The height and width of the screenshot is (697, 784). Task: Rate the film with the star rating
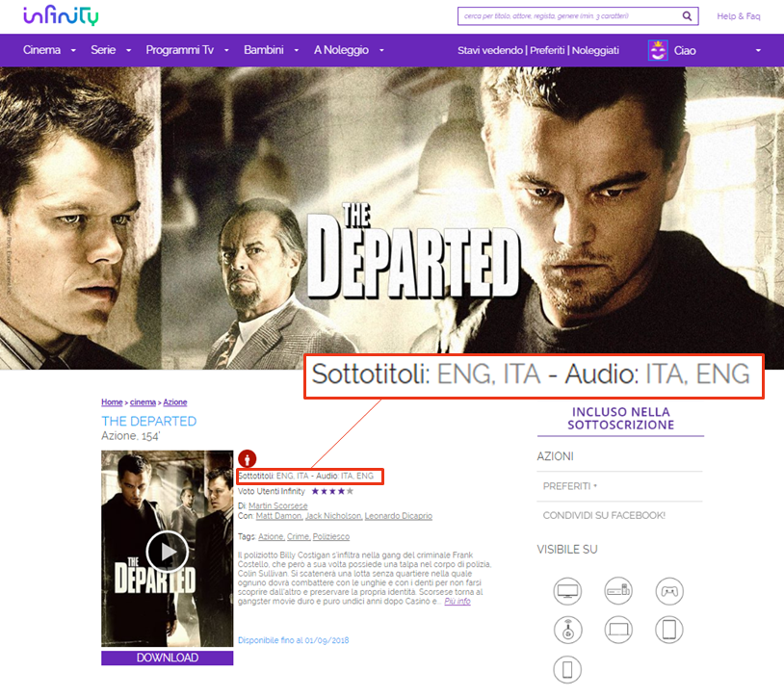click(332, 491)
